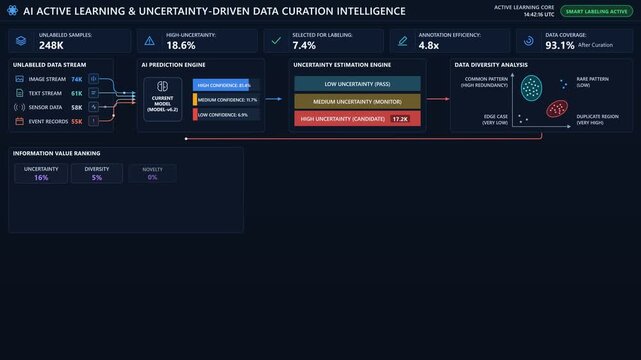641x360 pixels.
Task: Click the Diversity 5% ranking card
Action: pos(97,173)
